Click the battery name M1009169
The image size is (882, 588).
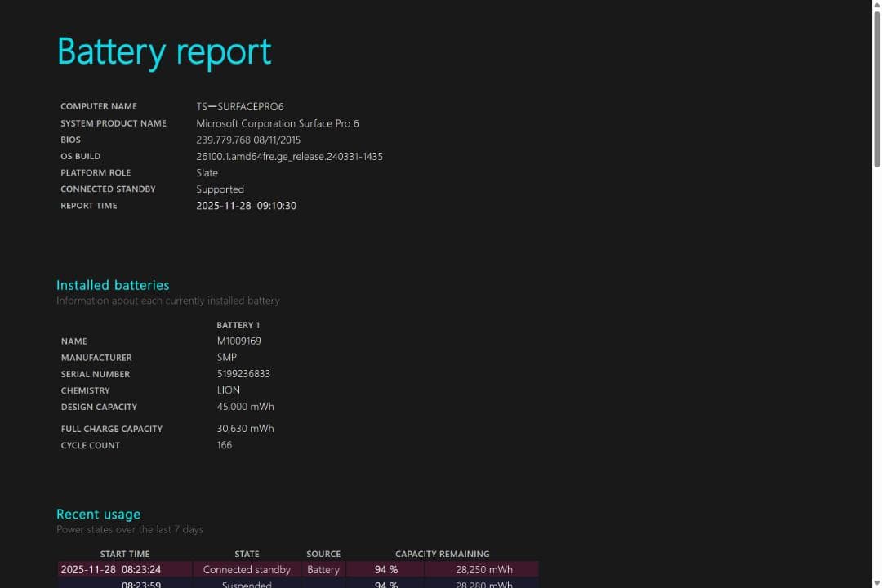pos(238,341)
